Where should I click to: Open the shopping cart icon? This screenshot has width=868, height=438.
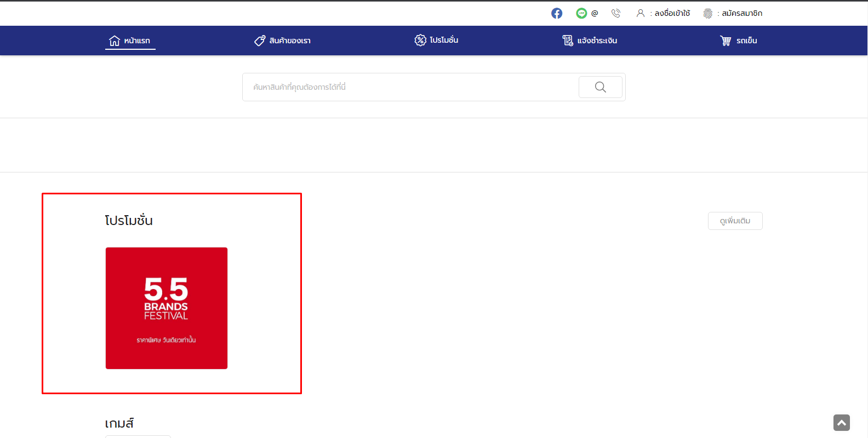click(726, 41)
